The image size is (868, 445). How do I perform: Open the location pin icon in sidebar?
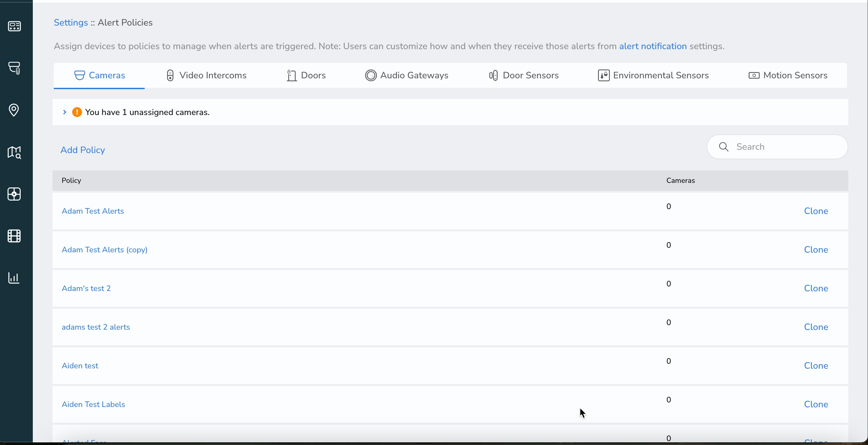[14, 110]
